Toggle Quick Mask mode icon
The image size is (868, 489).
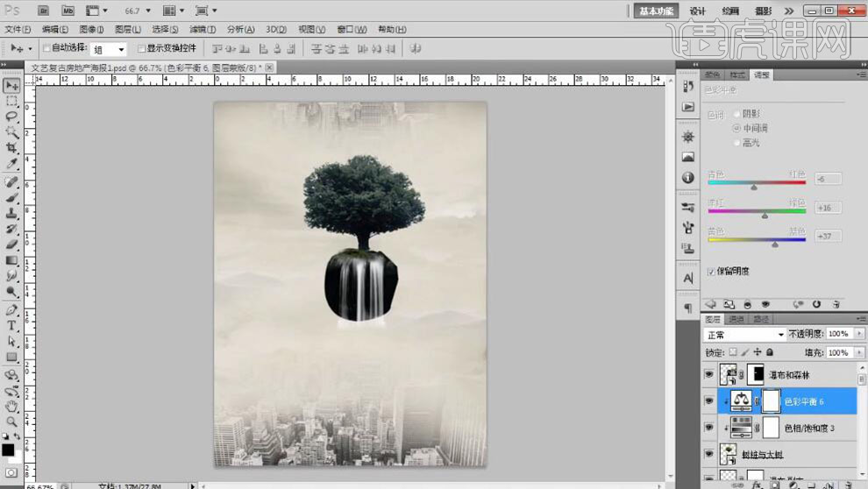[x=11, y=473]
